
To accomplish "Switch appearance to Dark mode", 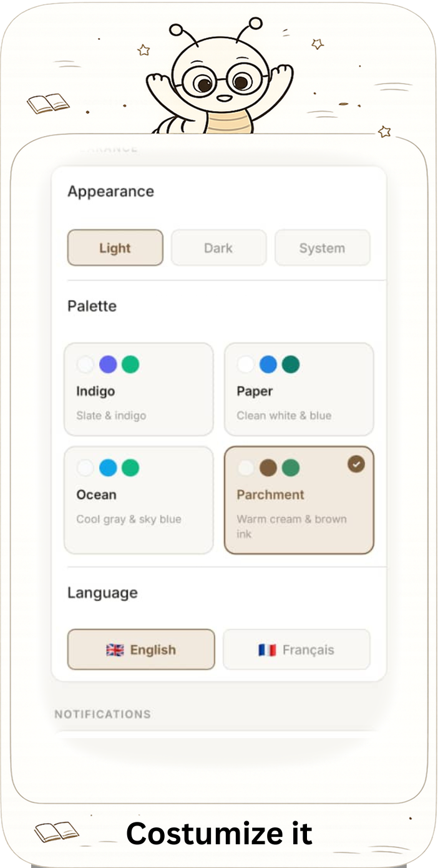I will tap(218, 248).
